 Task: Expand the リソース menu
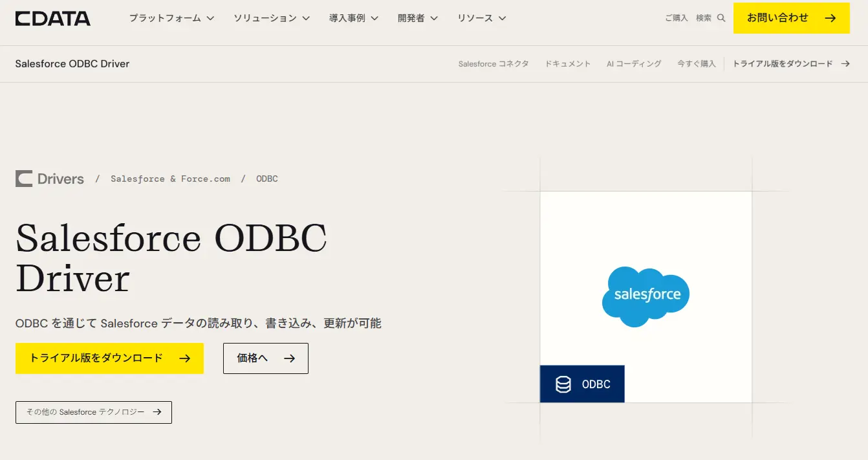click(x=482, y=18)
